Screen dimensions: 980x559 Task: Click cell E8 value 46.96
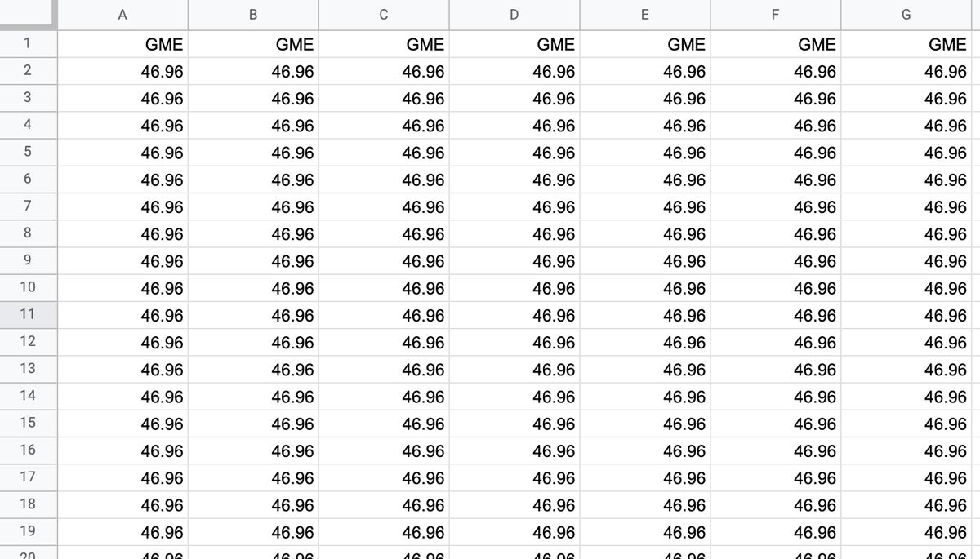[645, 234]
